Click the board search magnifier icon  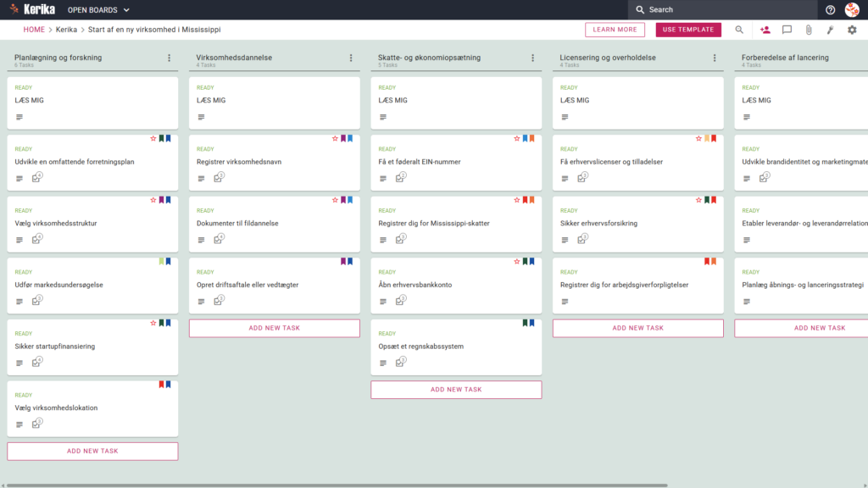pyautogui.click(x=739, y=30)
